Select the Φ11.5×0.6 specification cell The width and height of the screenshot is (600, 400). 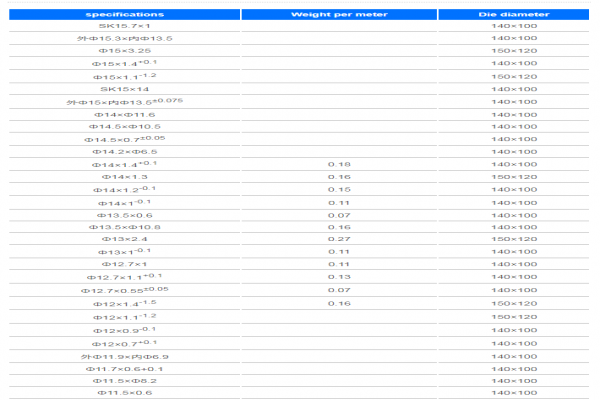tap(125, 393)
